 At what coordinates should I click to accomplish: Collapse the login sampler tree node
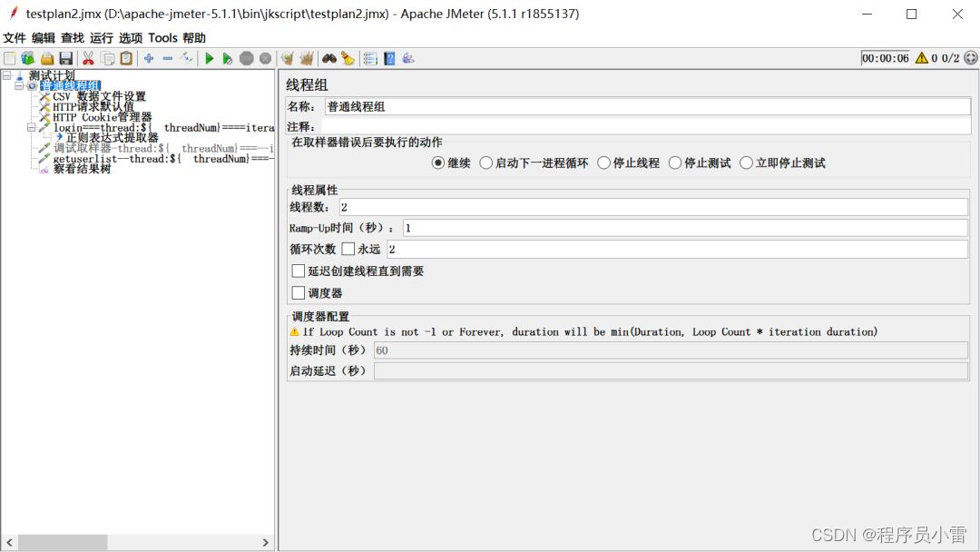point(30,127)
